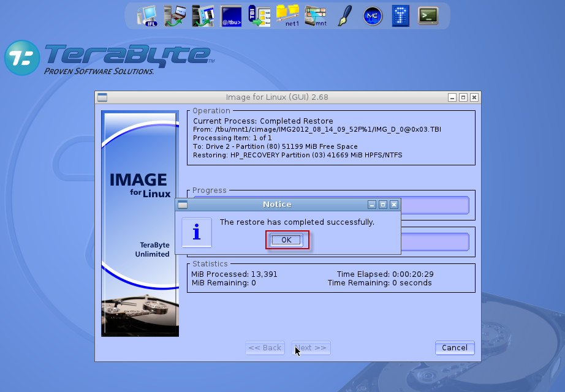Open the tower-and-window transfer dock icon
The height and width of the screenshot is (392, 565).
click(x=203, y=16)
